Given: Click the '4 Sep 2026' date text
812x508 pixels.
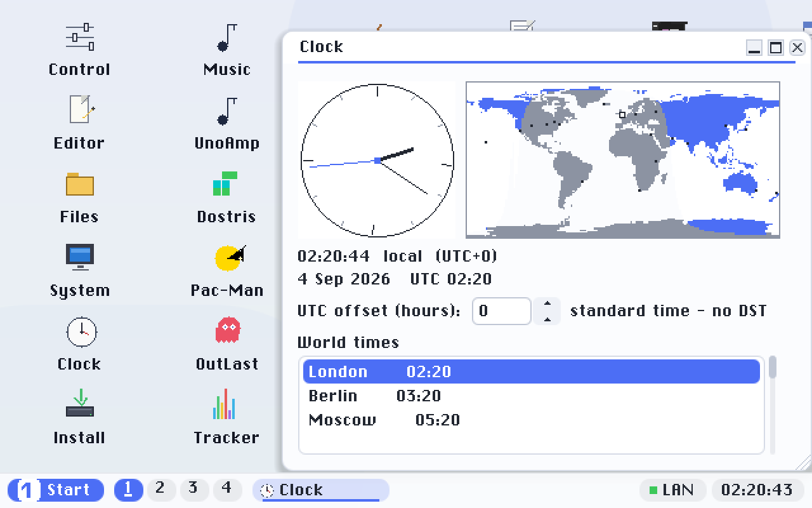Looking at the screenshot, I should click(344, 279).
